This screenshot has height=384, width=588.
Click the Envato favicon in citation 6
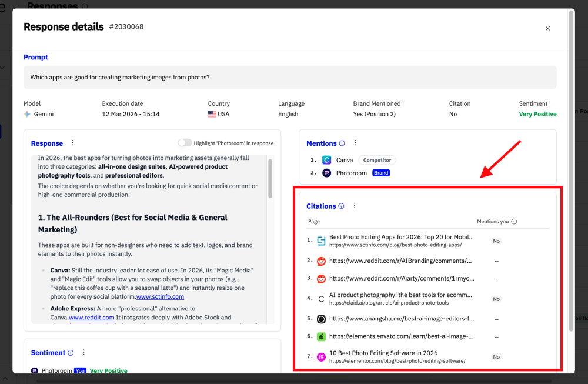point(321,337)
